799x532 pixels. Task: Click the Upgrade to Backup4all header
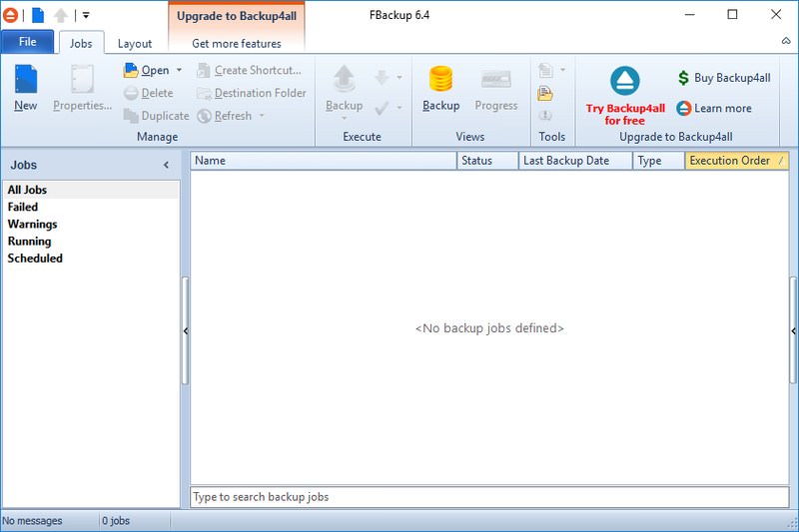(x=237, y=16)
